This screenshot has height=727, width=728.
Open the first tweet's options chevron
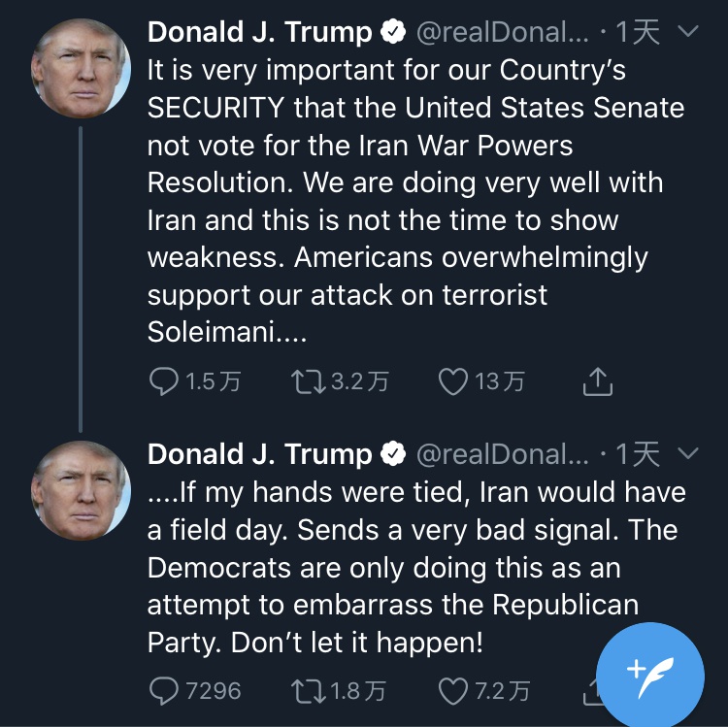(x=688, y=31)
